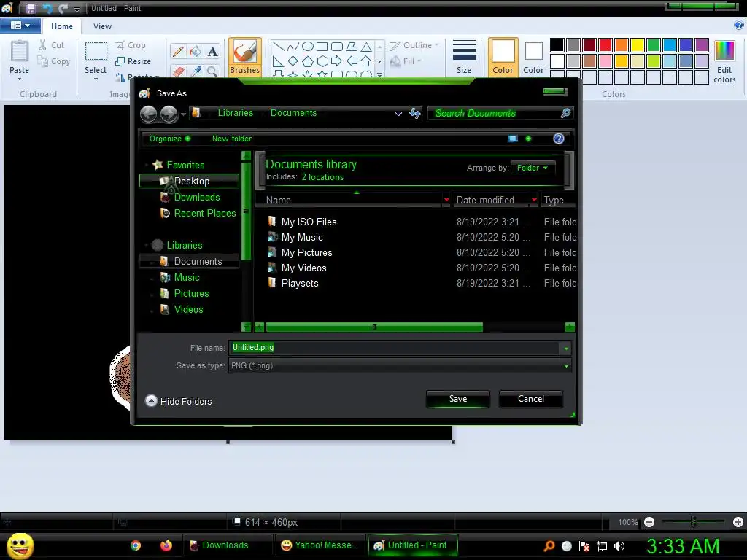Collapse dialog with Hide Folders
747x560 pixels.
pos(178,401)
